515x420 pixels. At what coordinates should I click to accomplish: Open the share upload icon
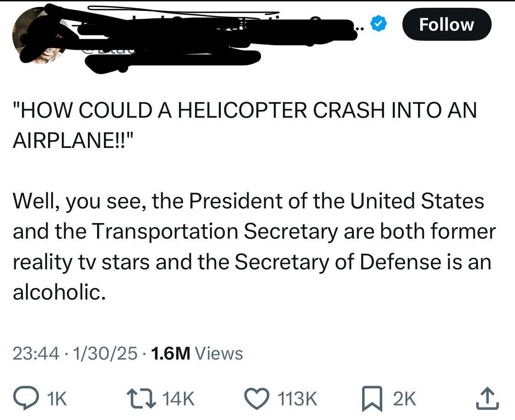[488, 398]
